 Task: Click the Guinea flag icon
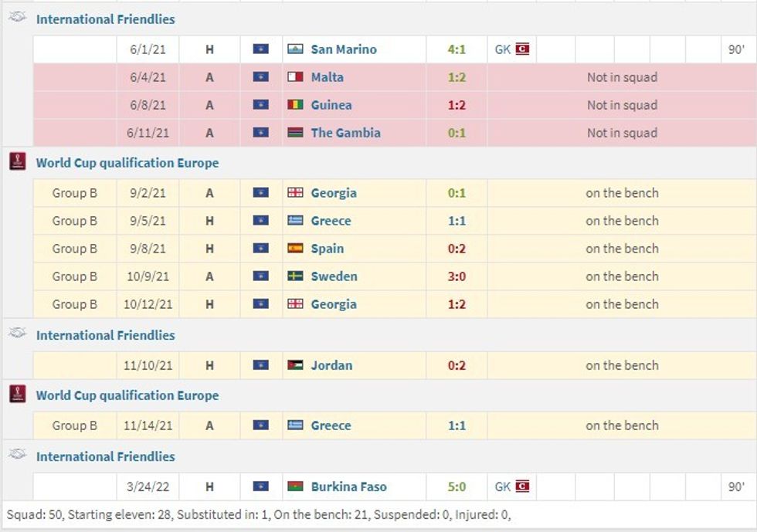click(x=295, y=105)
